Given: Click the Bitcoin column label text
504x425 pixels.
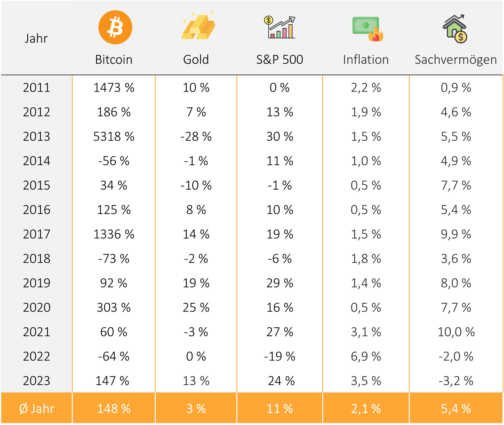Looking at the screenshot, I should 114,59.
